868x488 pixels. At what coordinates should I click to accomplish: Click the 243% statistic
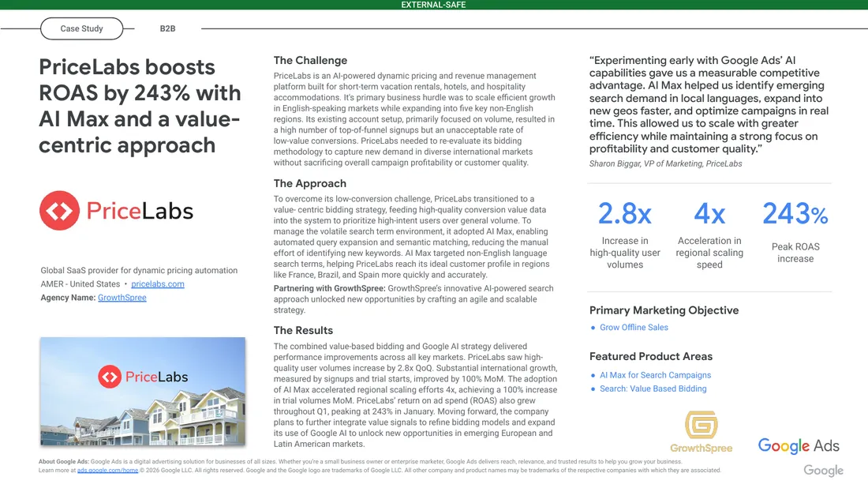coord(795,214)
